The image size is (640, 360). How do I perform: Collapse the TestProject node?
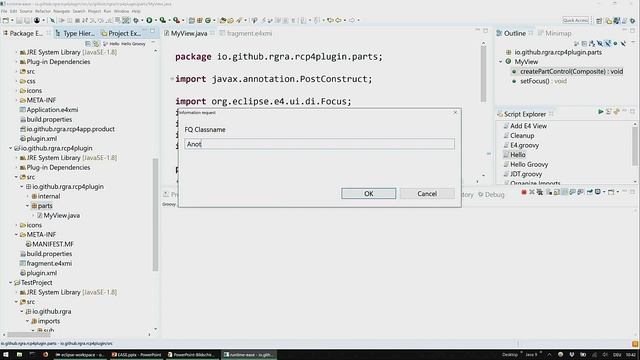(x=11, y=282)
